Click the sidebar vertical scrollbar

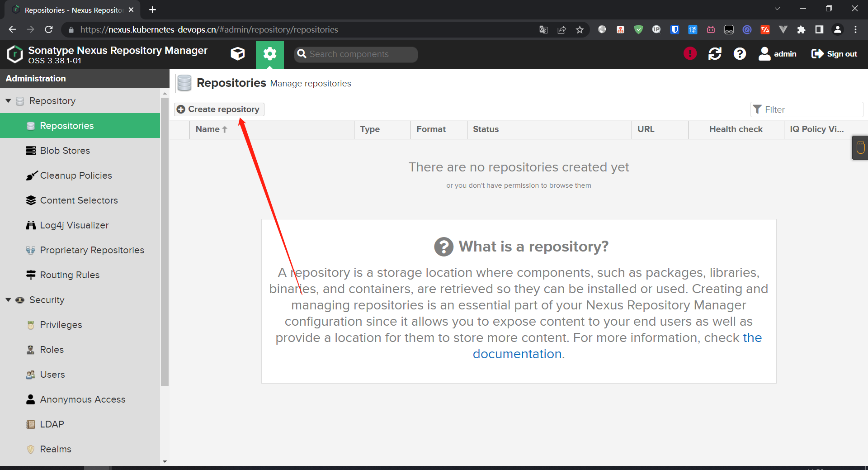[x=165, y=242]
